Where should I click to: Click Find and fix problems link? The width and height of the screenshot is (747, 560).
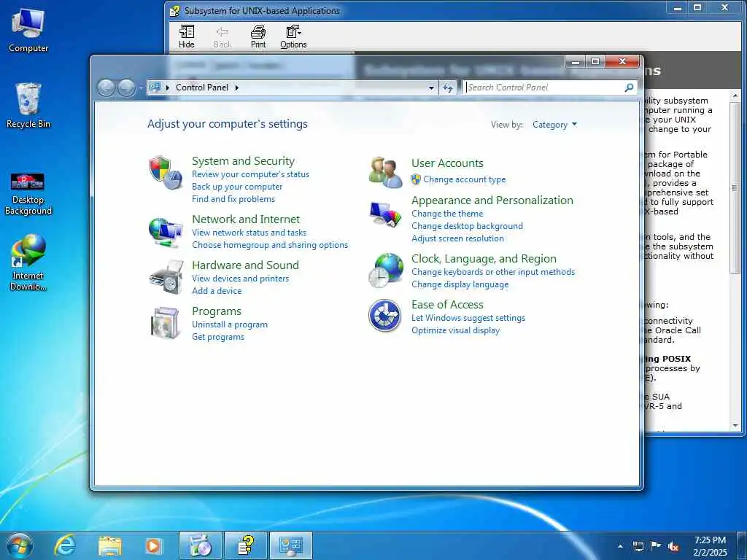click(233, 199)
